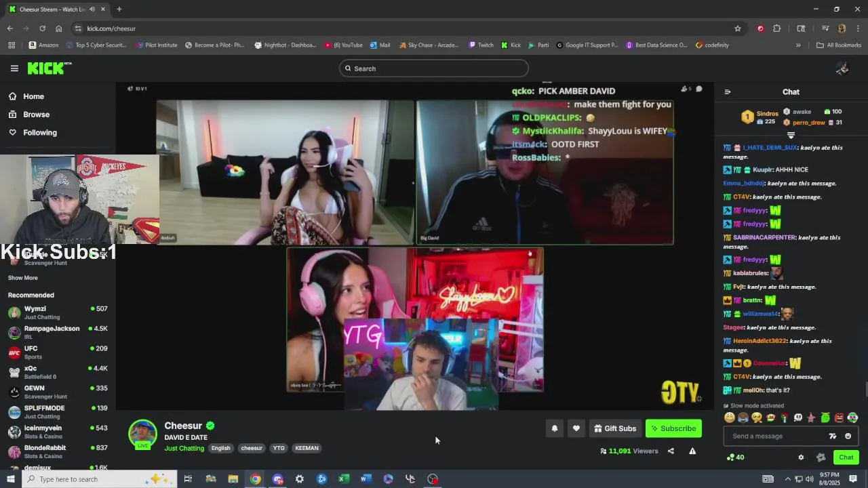The height and width of the screenshot is (488, 868).
Task: Click Cheesur's profile avatar
Action: (x=143, y=434)
